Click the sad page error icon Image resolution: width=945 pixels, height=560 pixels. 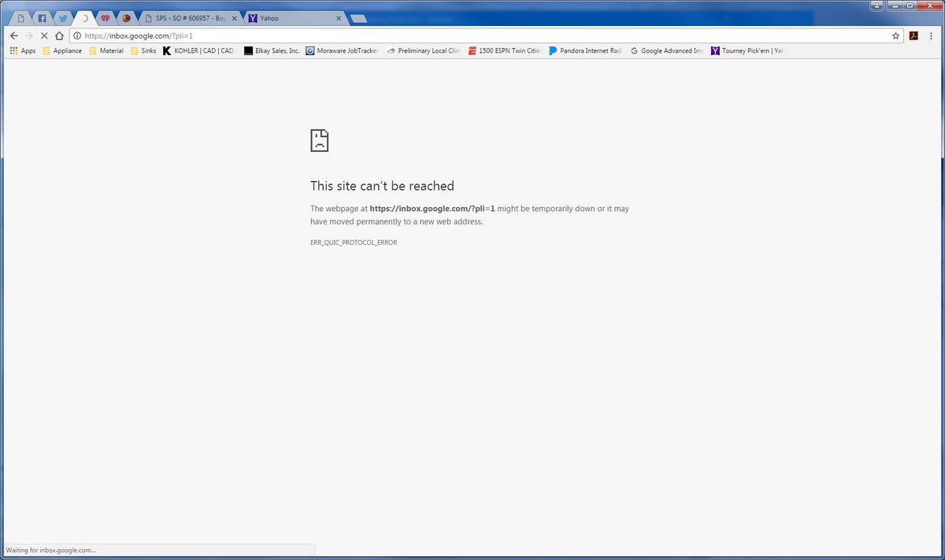[319, 141]
